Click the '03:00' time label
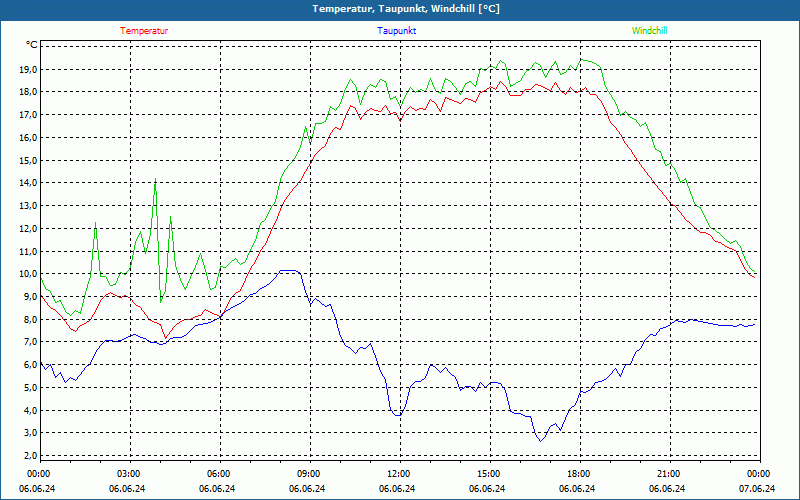 (x=130, y=473)
